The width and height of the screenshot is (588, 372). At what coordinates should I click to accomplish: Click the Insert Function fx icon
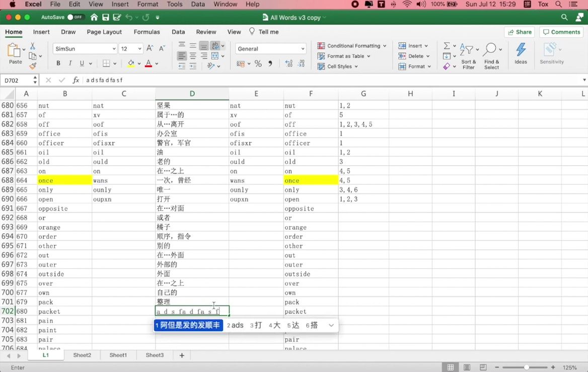tap(76, 80)
